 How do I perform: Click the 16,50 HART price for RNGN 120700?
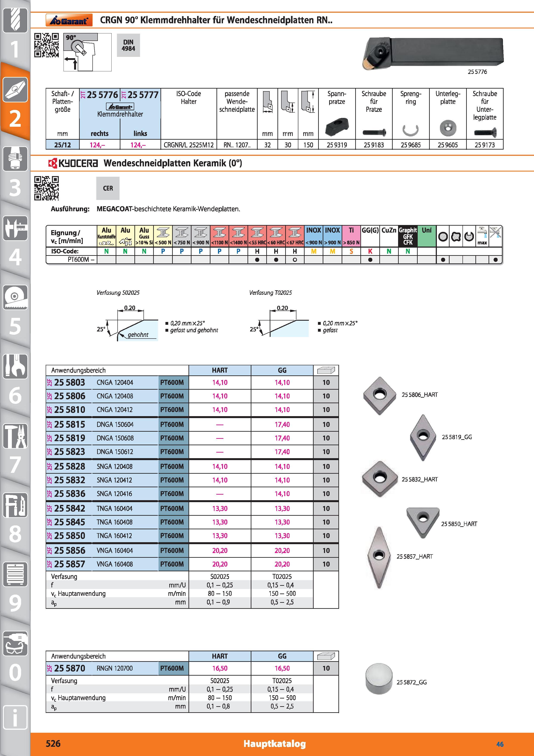220,669
